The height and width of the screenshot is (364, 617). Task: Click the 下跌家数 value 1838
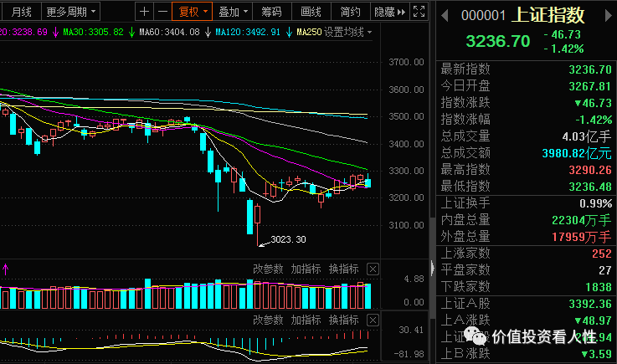(x=598, y=287)
